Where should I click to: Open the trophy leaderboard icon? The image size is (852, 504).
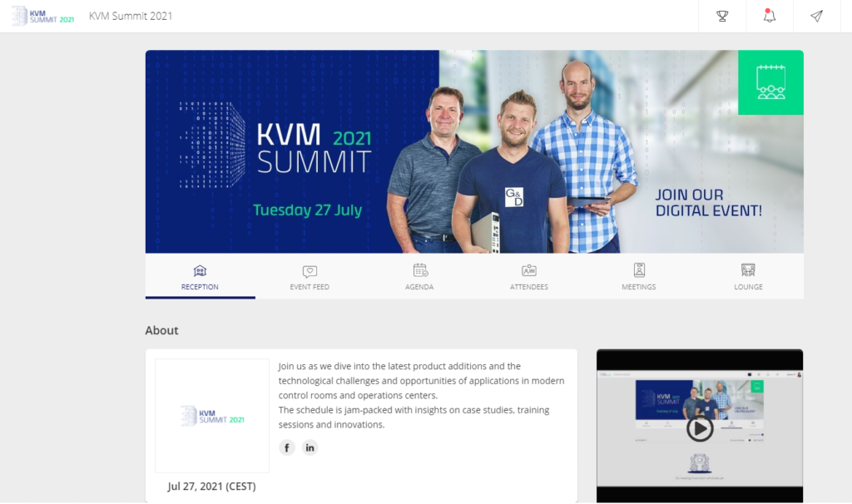722,17
